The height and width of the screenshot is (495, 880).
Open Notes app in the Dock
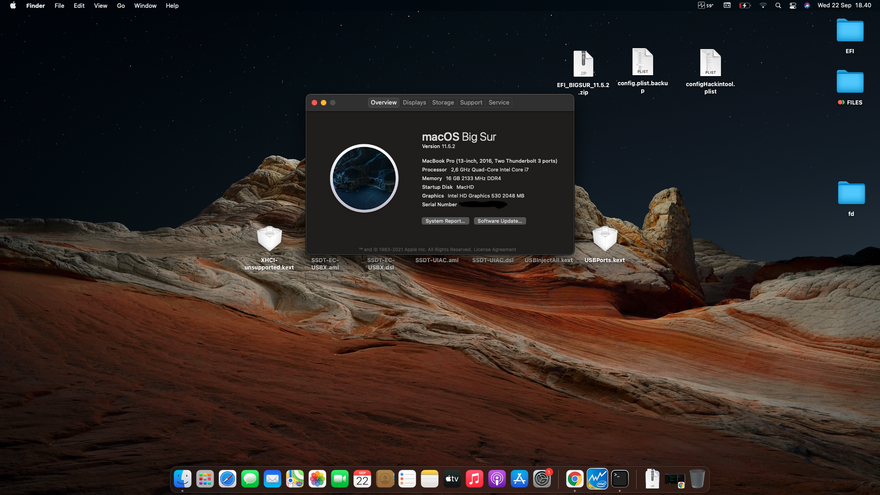point(429,479)
